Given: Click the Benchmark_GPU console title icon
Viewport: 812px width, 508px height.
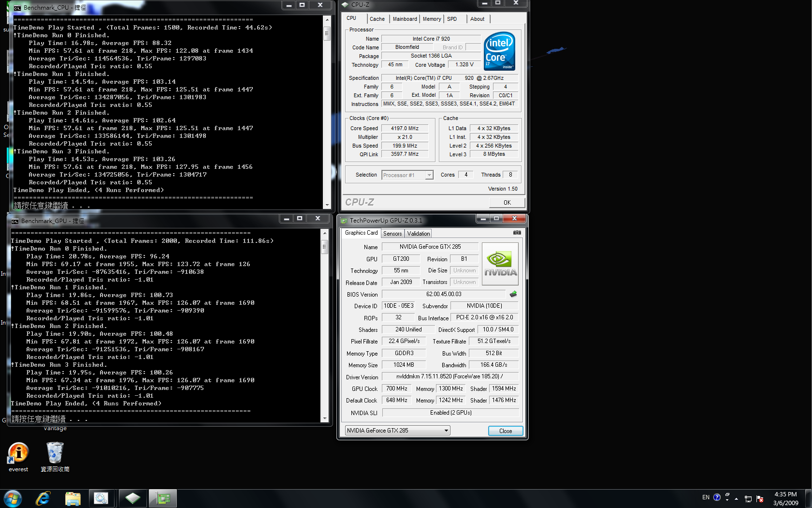Looking at the screenshot, I should point(15,221).
